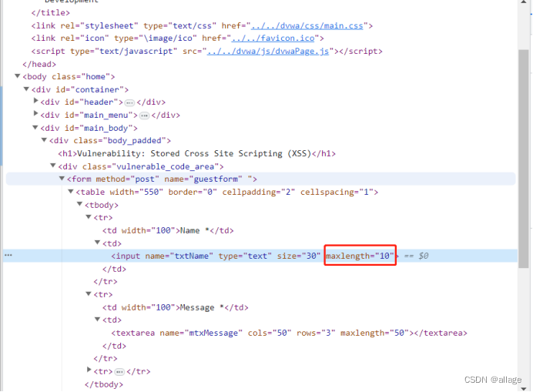Viewport: 533px width, 392px height.
Task: Open the dvwaPage.js script link
Action: (268, 52)
